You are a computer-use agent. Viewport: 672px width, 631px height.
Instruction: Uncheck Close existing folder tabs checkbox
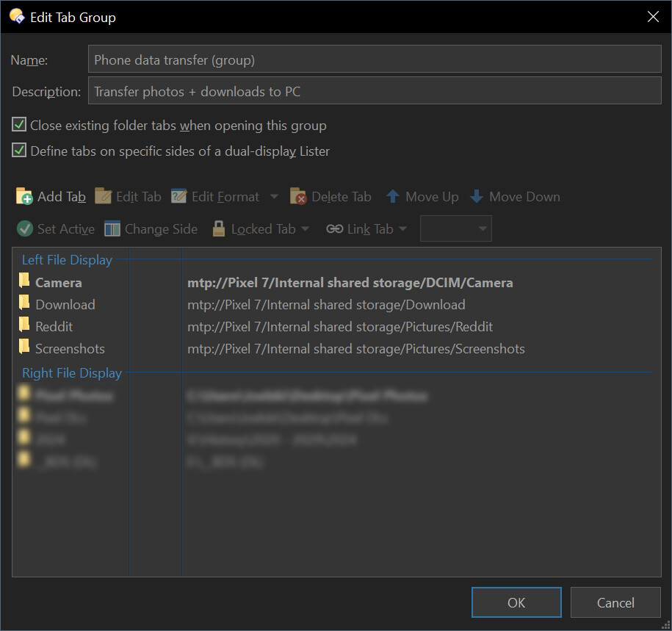point(19,125)
